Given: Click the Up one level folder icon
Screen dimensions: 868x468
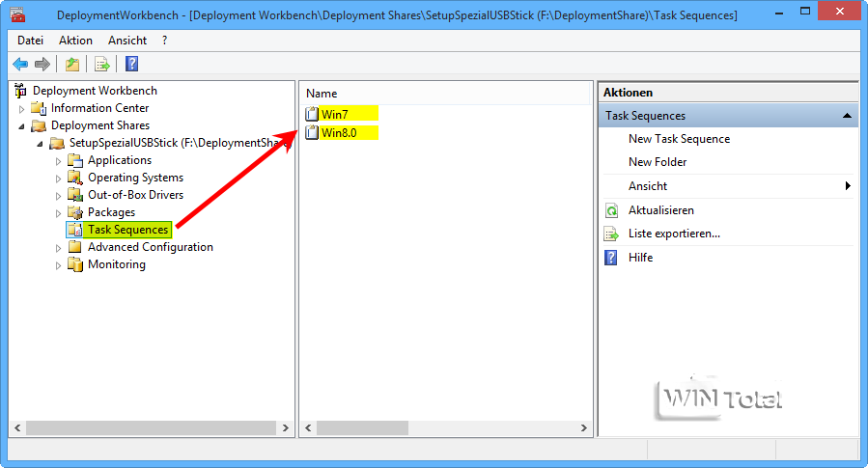Looking at the screenshot, I should (x=72, y=65).
